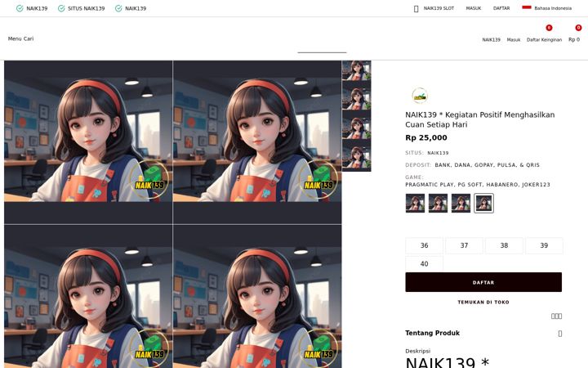Choose the second variant swatch below GAME
Screen dimensions: 588x368
pos(438,203)
